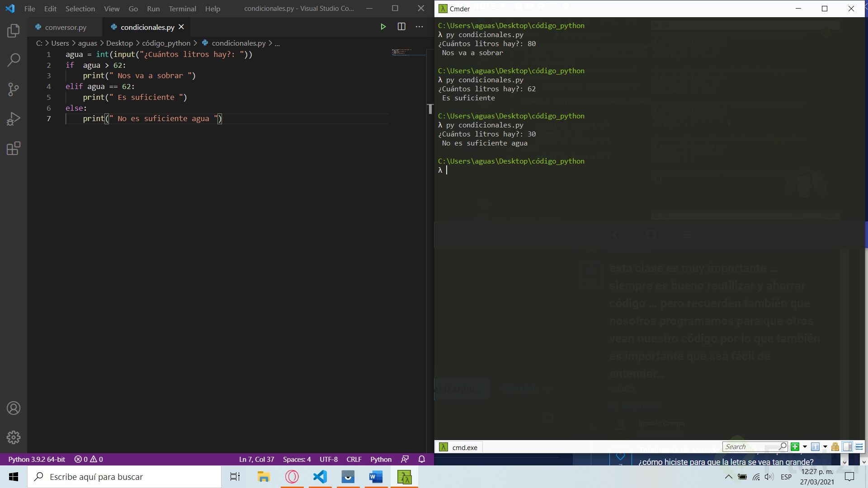Open the Run menu
The width and height of the screenshot is (868, 488).
pos(153,9)
